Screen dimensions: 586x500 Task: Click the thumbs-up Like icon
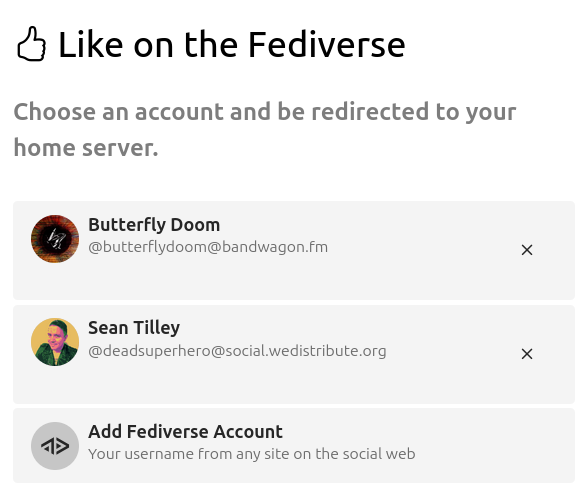coord(31,44)
